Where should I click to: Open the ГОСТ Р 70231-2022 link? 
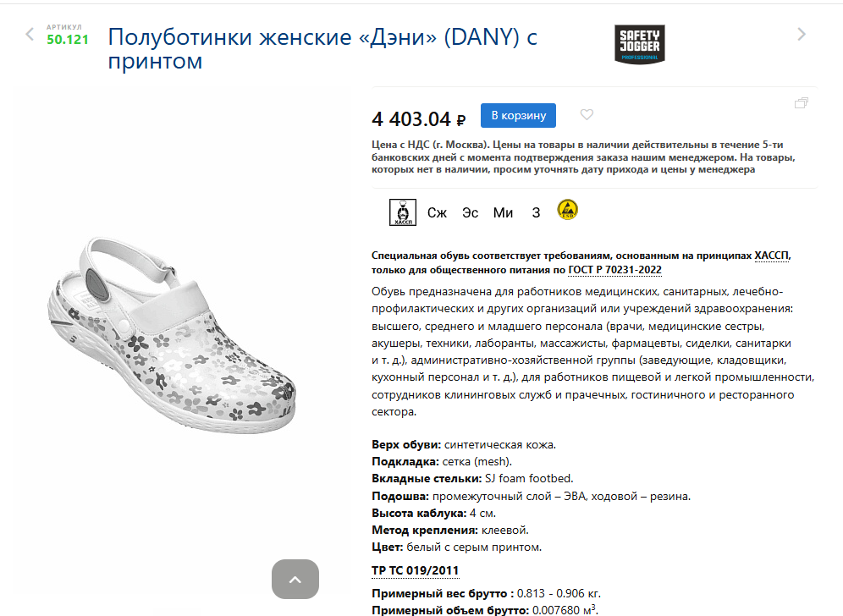coord(615,270)
